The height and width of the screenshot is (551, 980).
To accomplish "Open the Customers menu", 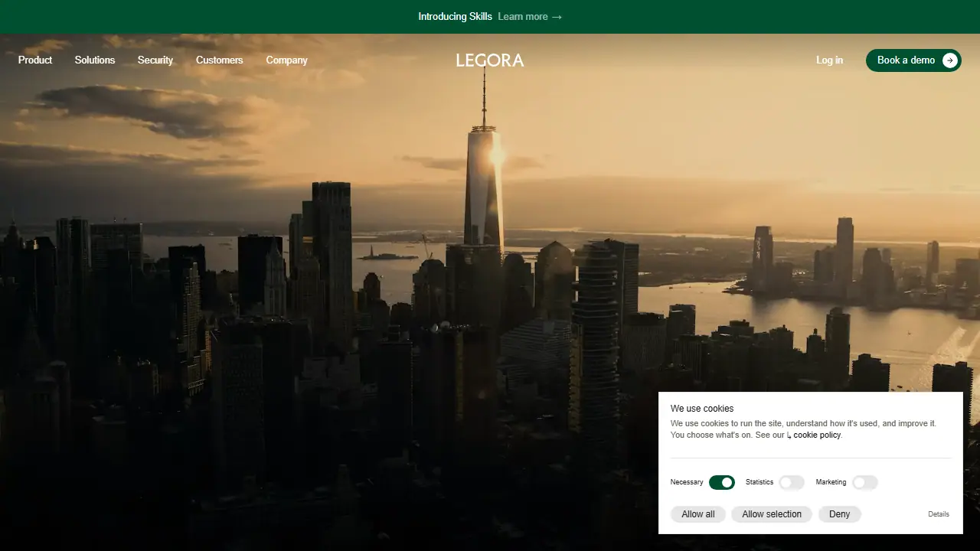I will [220, 60].
